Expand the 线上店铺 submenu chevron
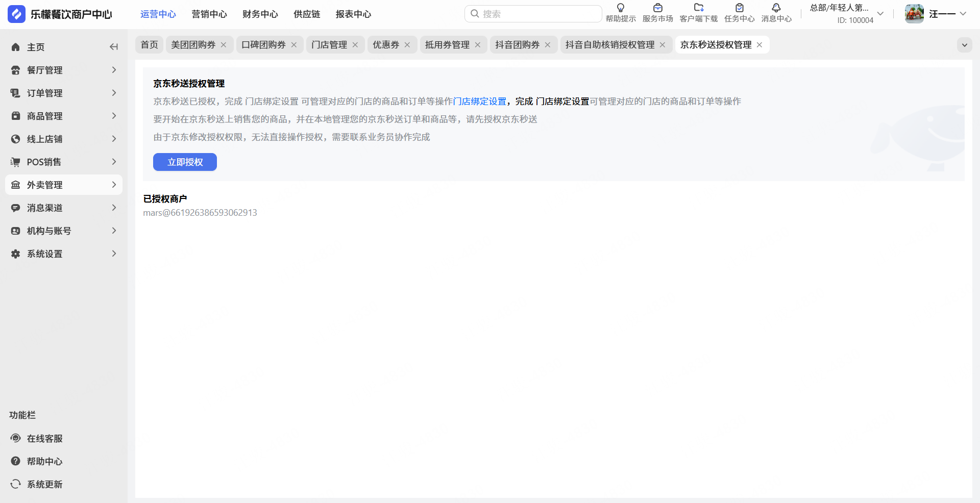The image size is (980, 503). coord(114,139)
